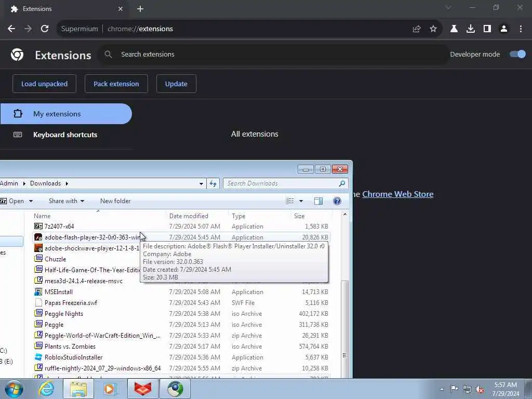Open the Chrome Labs flask icon
Screen dimensions: 532x399
coord(454,29)
